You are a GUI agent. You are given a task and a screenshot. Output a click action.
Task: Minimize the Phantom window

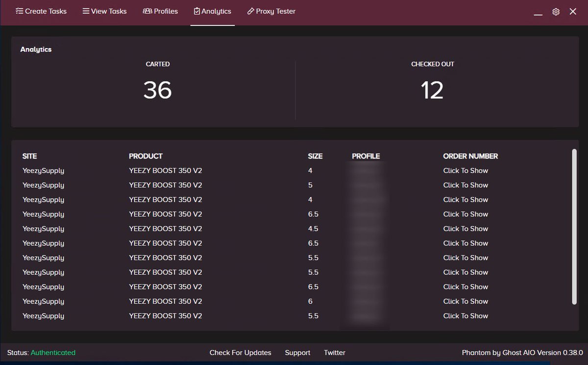538,15
